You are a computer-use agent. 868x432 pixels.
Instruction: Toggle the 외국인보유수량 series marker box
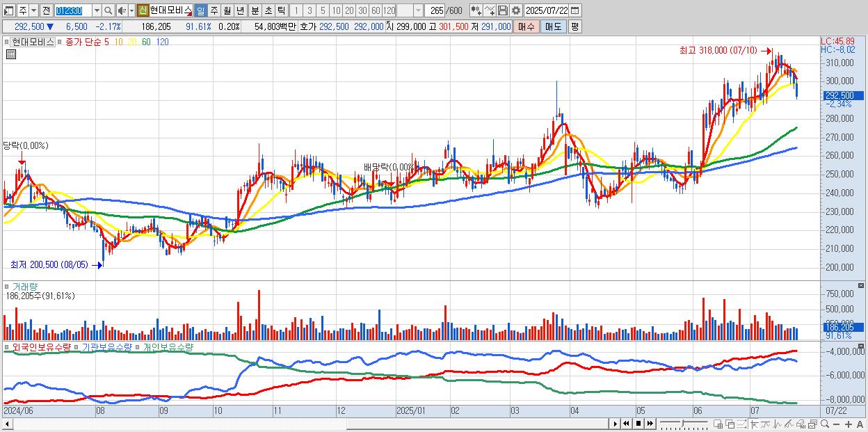click(x=7, y=346)
